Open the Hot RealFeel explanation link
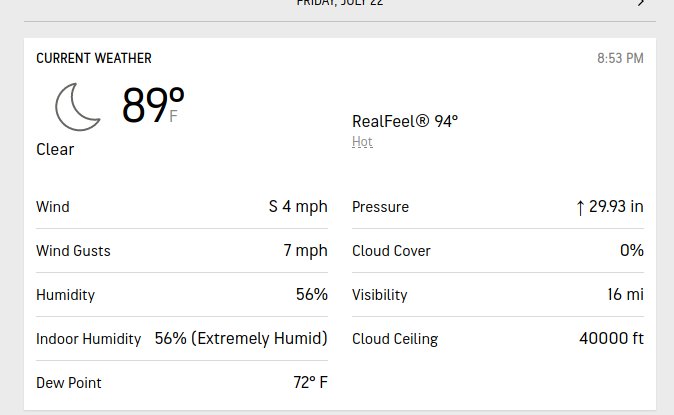Screen dimensions: 674x415 pyautogui.click(x=362, y=141)
